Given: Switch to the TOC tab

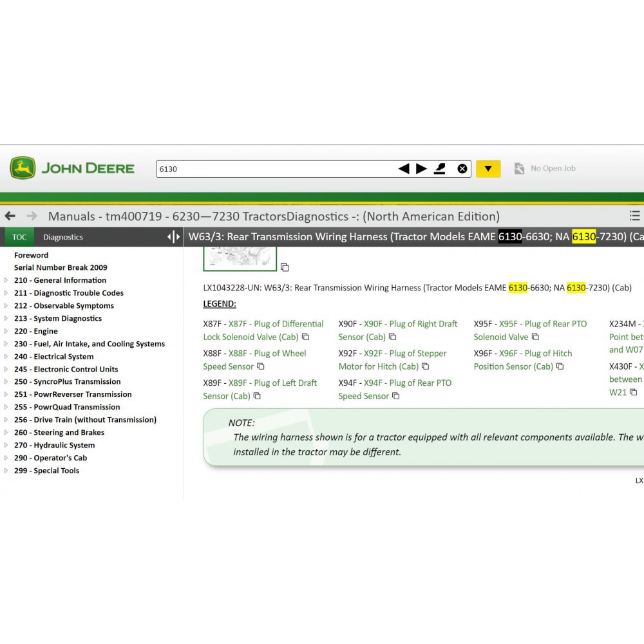Looking at the screenshot, I should click(x=19, y=236).
